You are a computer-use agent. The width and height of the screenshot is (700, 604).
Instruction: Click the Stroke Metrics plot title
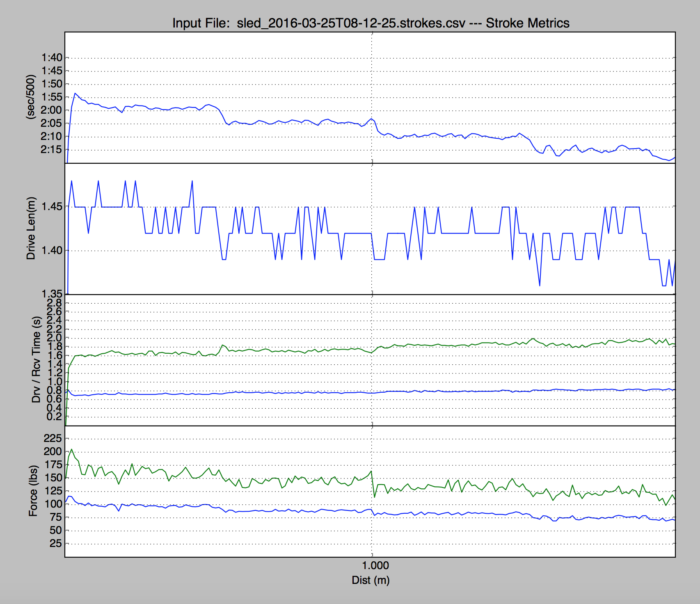pos(371,23)
